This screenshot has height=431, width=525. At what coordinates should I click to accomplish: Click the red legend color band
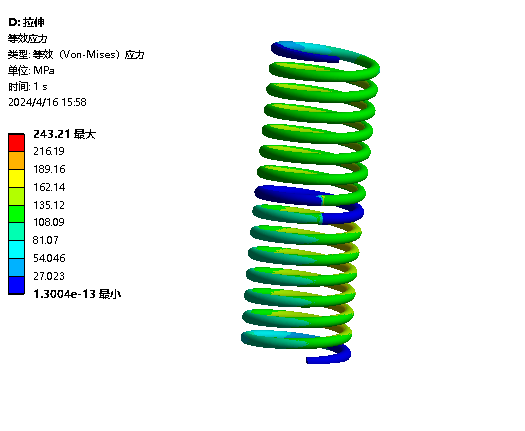coord(16,143)
